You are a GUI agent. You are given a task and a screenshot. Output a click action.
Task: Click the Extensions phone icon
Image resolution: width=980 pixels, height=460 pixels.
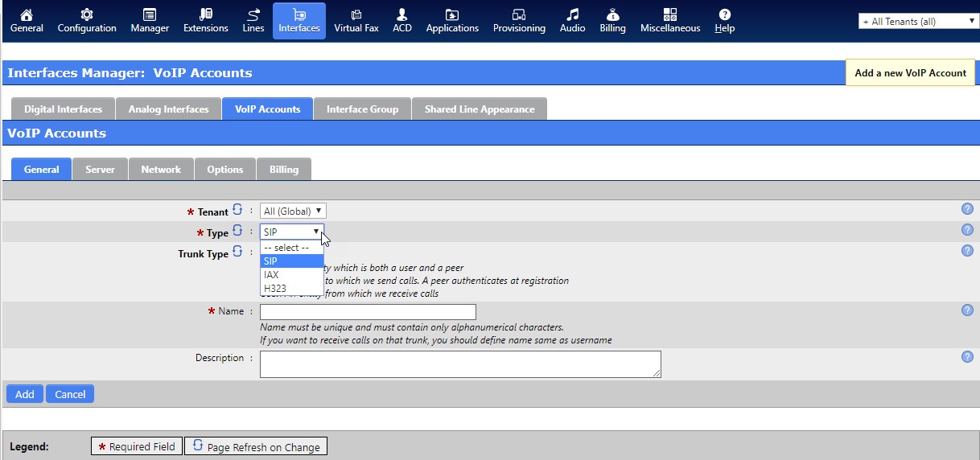206,14
